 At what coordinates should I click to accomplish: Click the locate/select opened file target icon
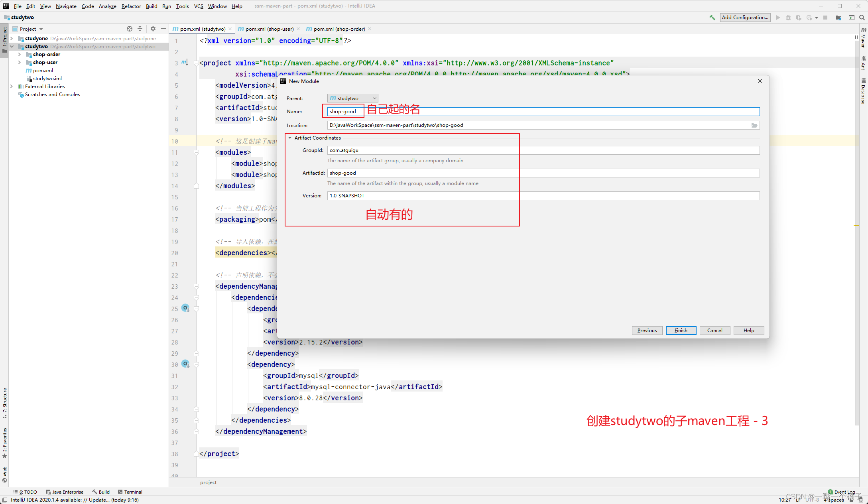tap(130, 29)
